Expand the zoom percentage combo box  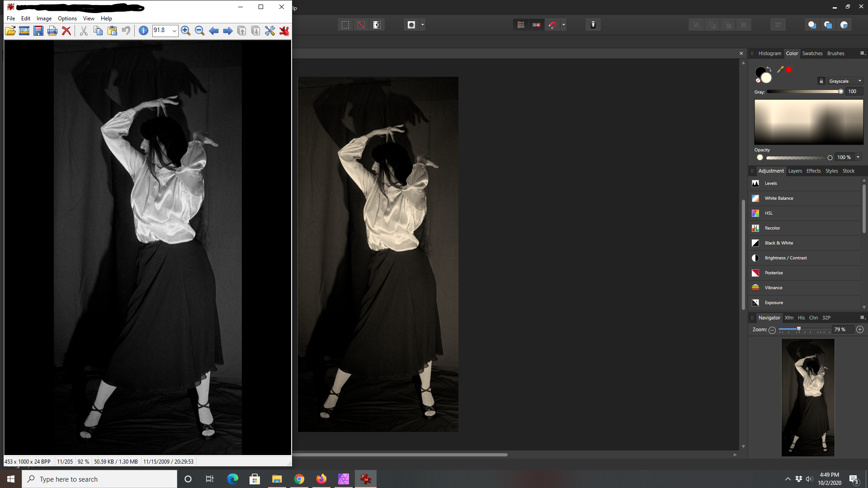click(175, 31)
